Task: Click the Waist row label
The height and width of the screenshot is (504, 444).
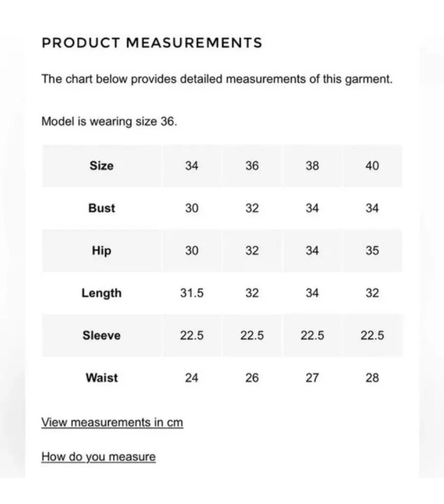Action: tap(102, 378)
